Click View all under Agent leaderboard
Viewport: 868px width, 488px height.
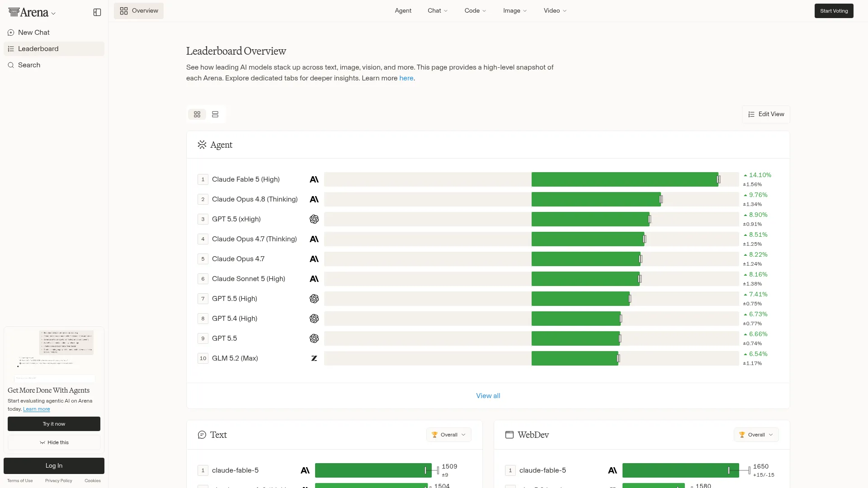click(488, 396)
